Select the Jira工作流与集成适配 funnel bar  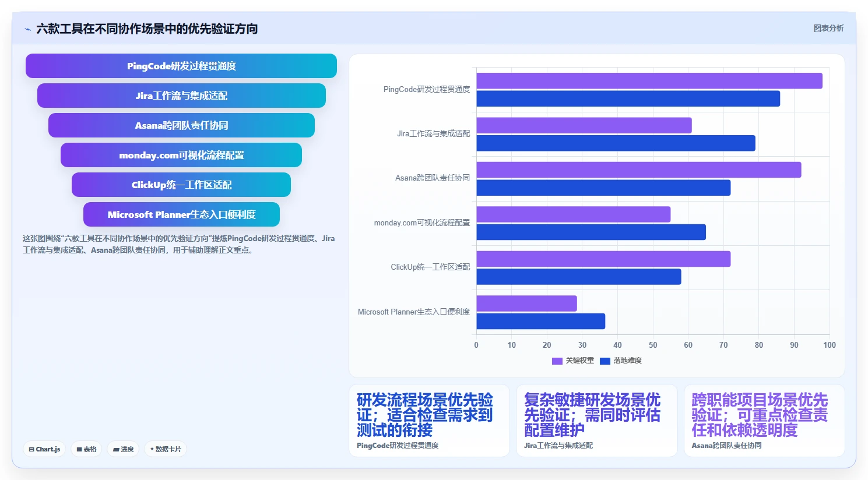point(181,96)
